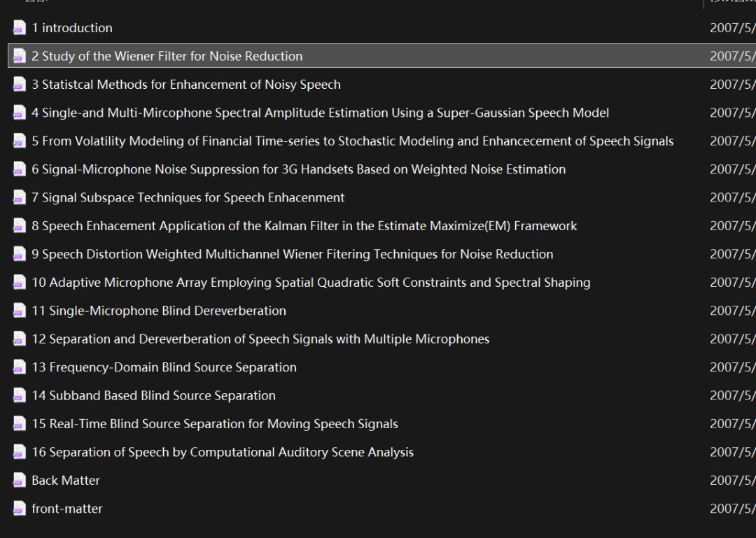Click the modified date of 9 Speech Distortion Weighted
The image size is (756, 538).
pos(733,254)
